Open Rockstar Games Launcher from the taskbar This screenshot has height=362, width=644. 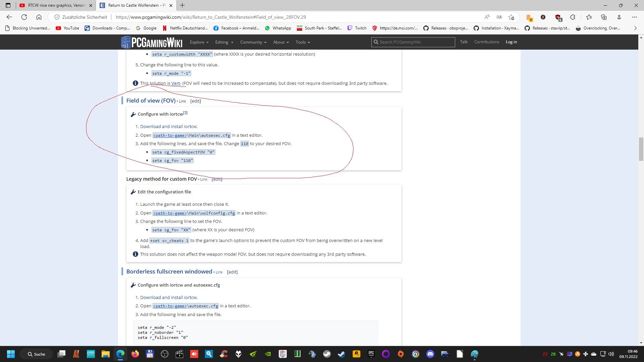click(x=356, y=354)
